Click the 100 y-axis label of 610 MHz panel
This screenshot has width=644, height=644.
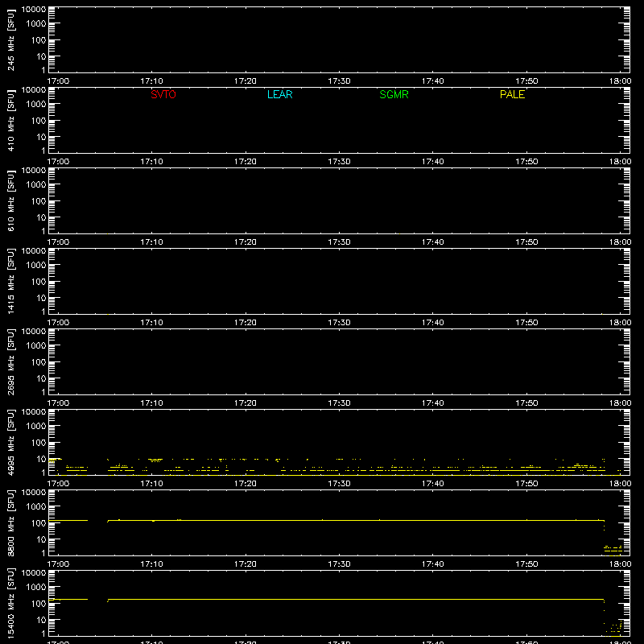[x=39, y=201]
